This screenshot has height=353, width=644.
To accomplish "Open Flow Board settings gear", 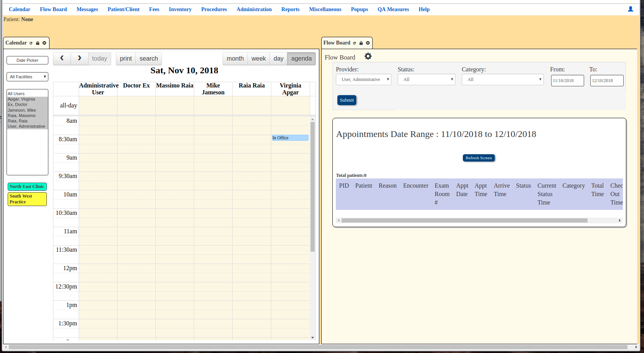I will pos(368,56).
